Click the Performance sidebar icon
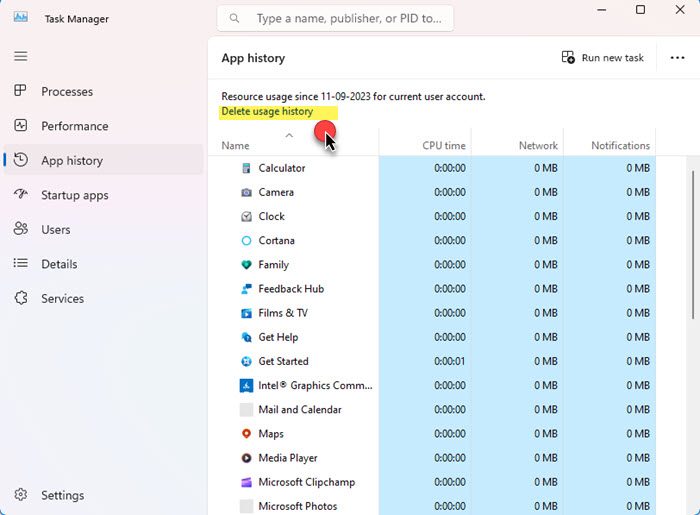This screenshot has height=515, width=700. coord(21,125)
